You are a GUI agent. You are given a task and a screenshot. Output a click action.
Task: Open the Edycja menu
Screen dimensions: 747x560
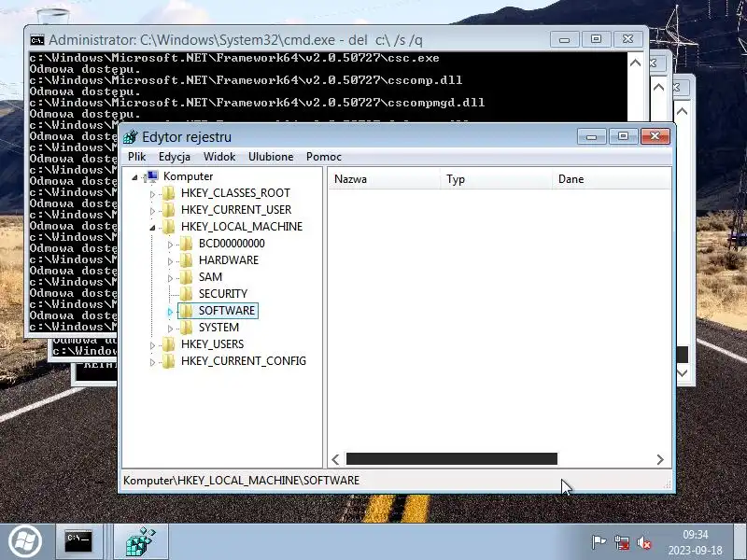pos(175,157)
